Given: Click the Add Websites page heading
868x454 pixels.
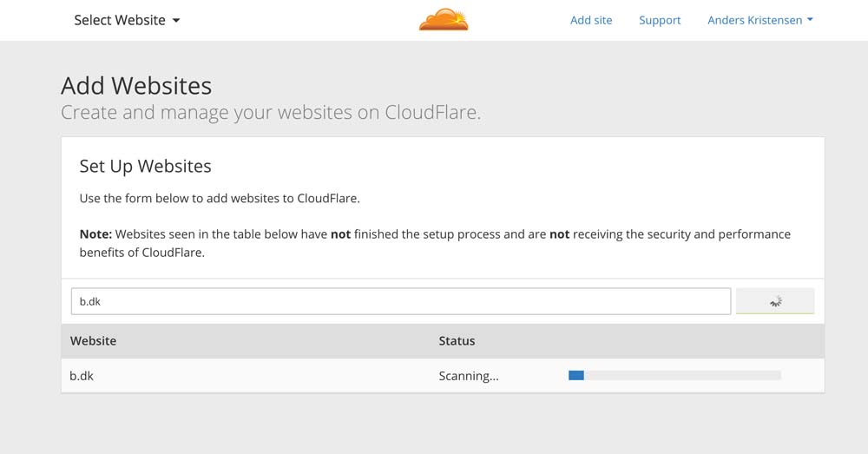Looking at the screenshot, I should 136,86.
